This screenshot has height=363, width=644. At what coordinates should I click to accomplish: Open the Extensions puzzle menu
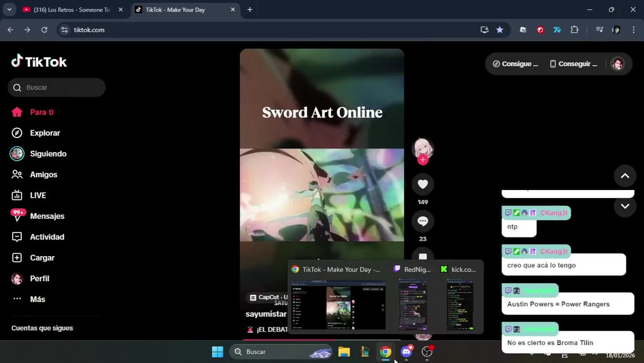[x=574, y=30]
